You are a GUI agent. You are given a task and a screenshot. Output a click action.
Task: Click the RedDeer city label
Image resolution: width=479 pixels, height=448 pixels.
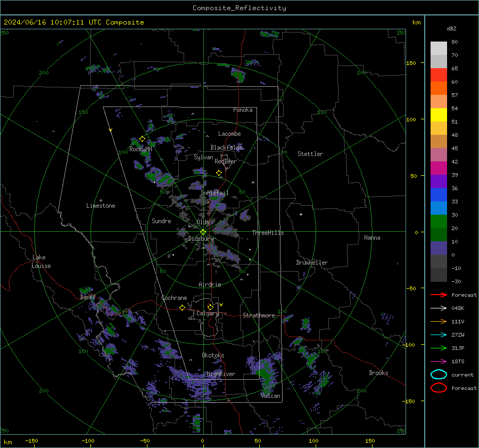226,161
